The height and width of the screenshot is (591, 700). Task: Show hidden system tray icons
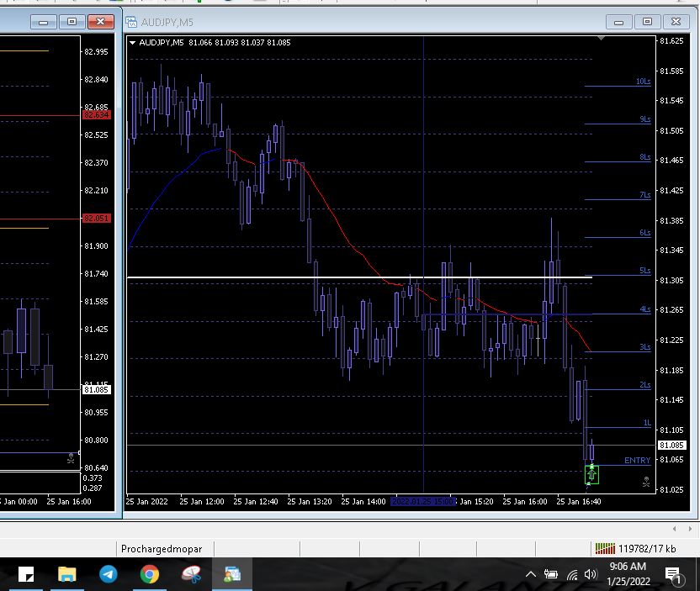pyautogui.click(x=530, y=574)
